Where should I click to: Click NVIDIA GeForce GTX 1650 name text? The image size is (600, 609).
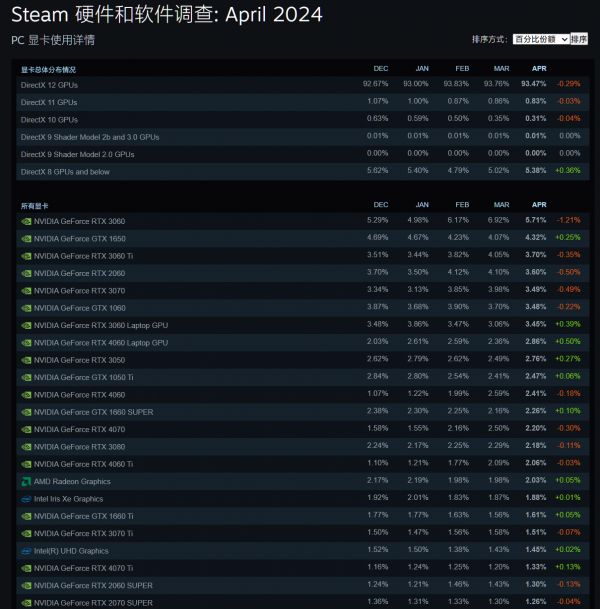[80, 239]
